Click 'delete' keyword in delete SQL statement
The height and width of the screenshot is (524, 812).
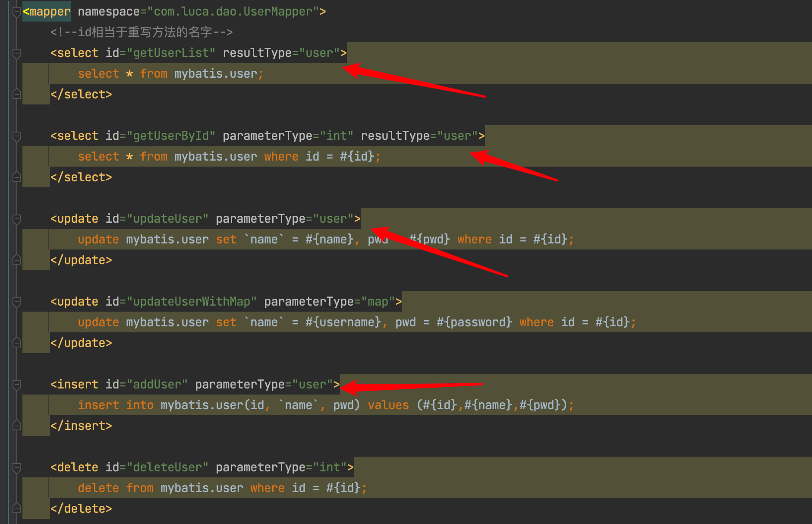[x=98, y=488]
